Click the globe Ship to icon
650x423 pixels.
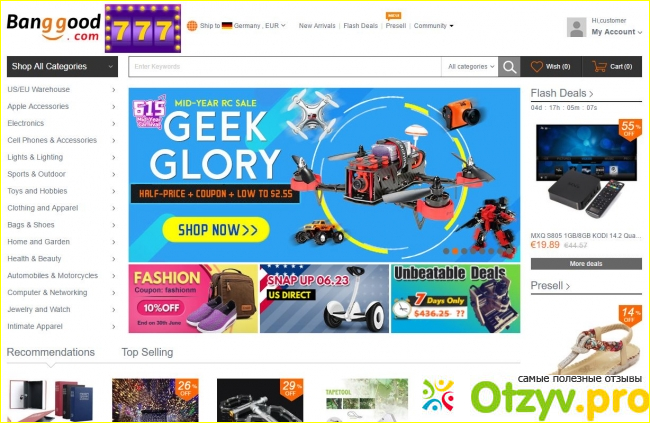192,26
